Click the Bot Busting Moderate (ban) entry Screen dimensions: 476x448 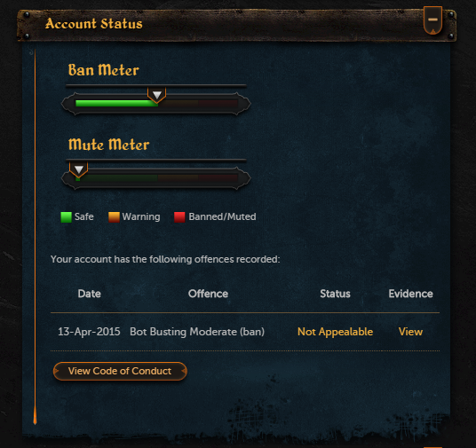(197, 332)
